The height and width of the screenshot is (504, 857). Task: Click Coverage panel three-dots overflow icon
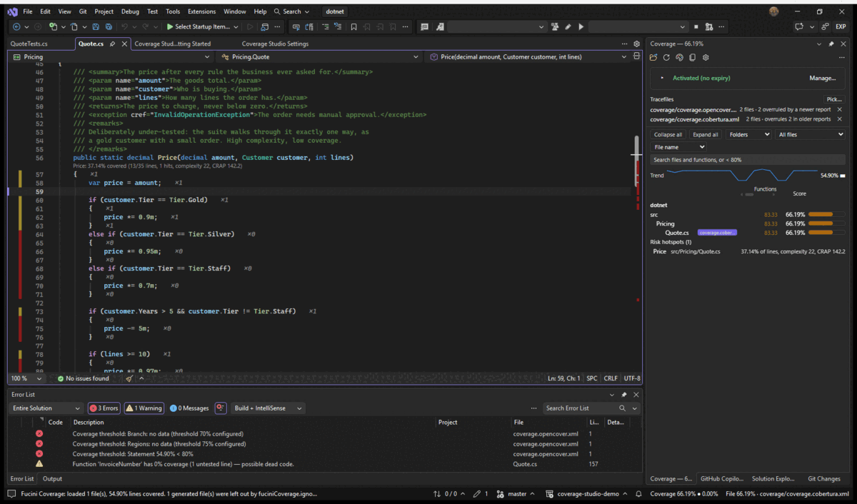click(x=842, y=57)
